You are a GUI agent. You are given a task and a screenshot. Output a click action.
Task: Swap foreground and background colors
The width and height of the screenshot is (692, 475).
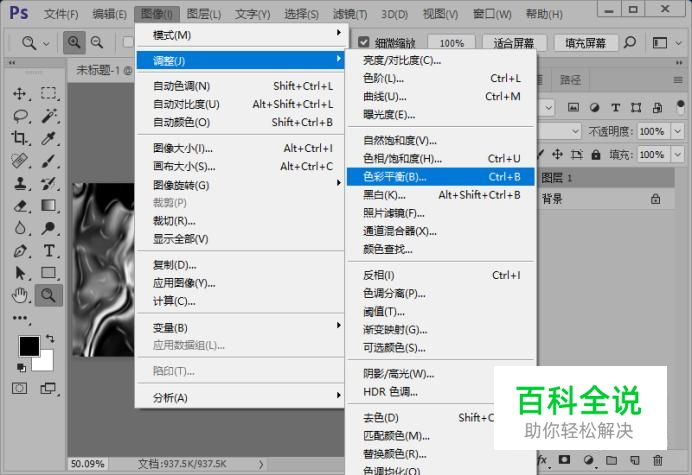coord(50,339)
